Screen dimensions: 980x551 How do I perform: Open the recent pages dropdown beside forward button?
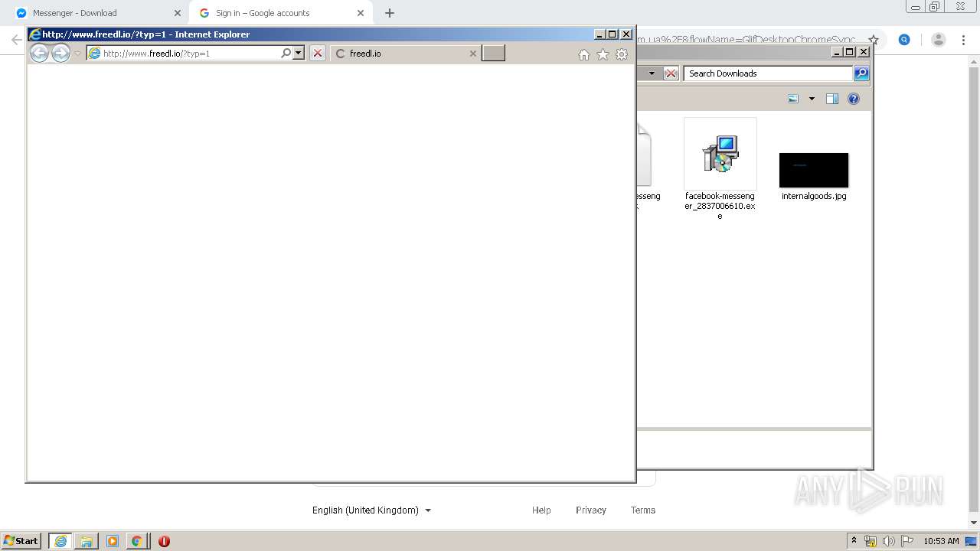tap(77, 54)
